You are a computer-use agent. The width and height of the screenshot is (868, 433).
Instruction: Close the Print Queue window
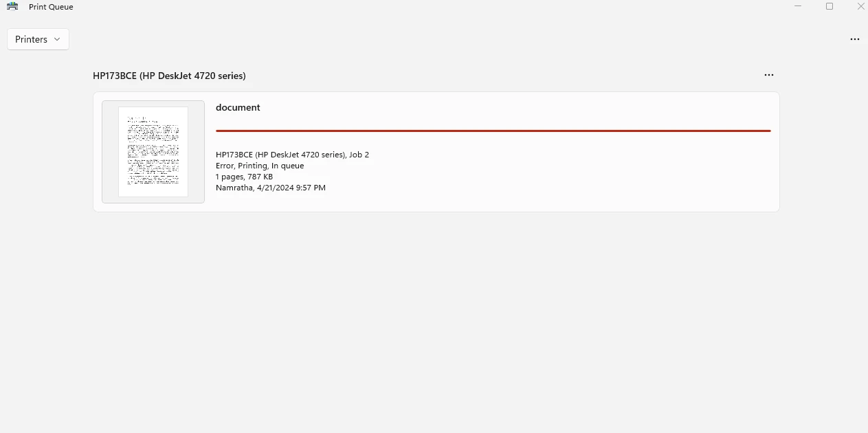click(x=860, y=7)
